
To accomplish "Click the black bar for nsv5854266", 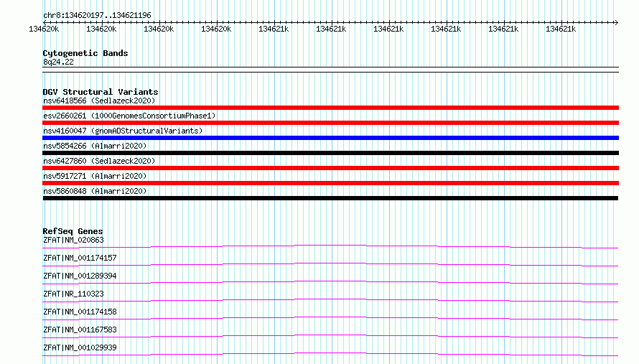I will pyautogui.click(x=330, y=153).
